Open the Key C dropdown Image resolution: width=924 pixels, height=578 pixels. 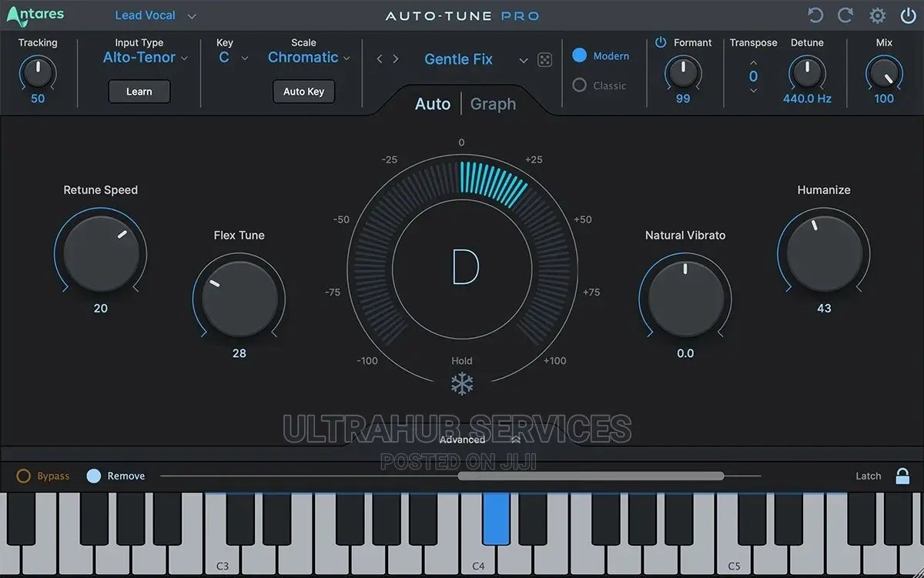click(x=233, y=58)
